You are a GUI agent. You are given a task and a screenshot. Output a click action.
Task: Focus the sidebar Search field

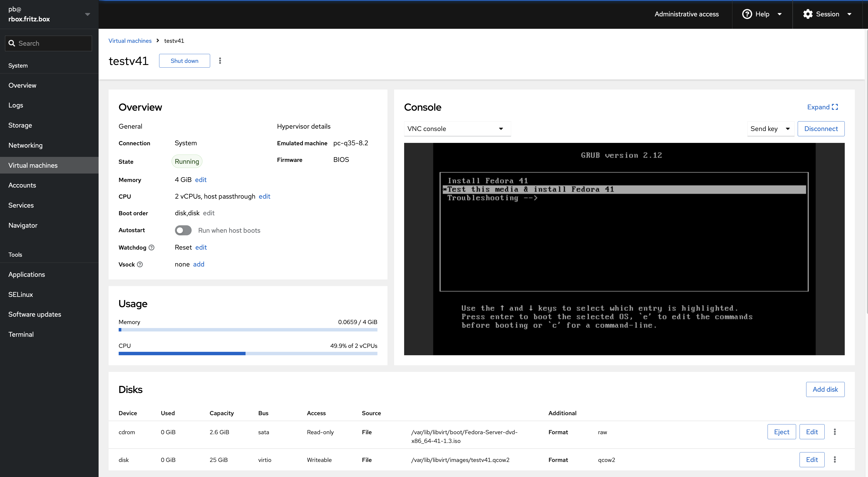pyautogui.click(x=49, y=43)
